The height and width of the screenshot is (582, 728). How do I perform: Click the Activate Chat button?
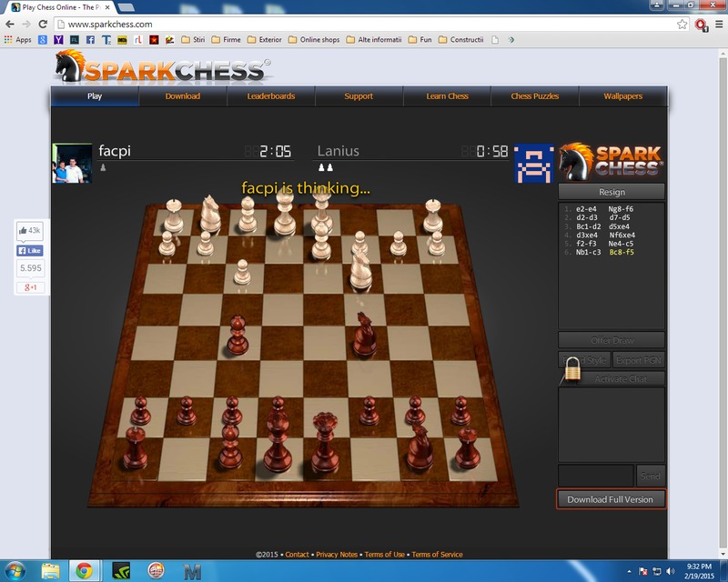(621, 378)
